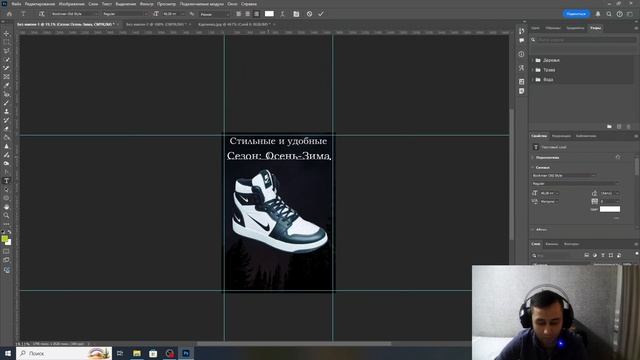The width and height of the screenshot is (640, 360).
Task: Delete pattern trash icon
Action: pyautogui.click(x=629, y=127)
